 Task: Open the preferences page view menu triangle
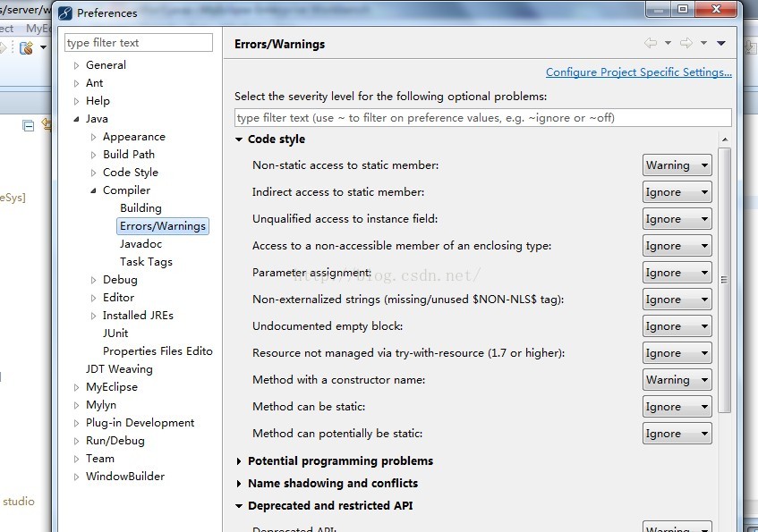point(720,43)
